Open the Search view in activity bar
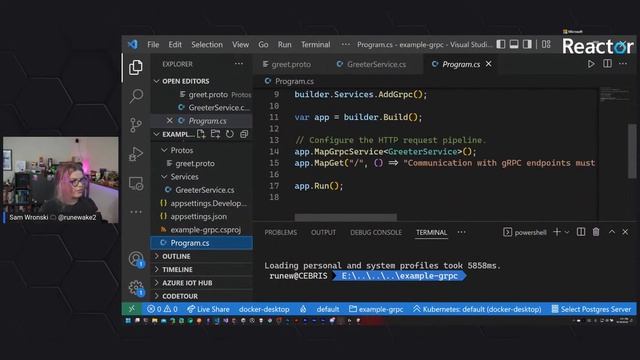This screenshot has height=360, width=640. (x=136, y=96)
